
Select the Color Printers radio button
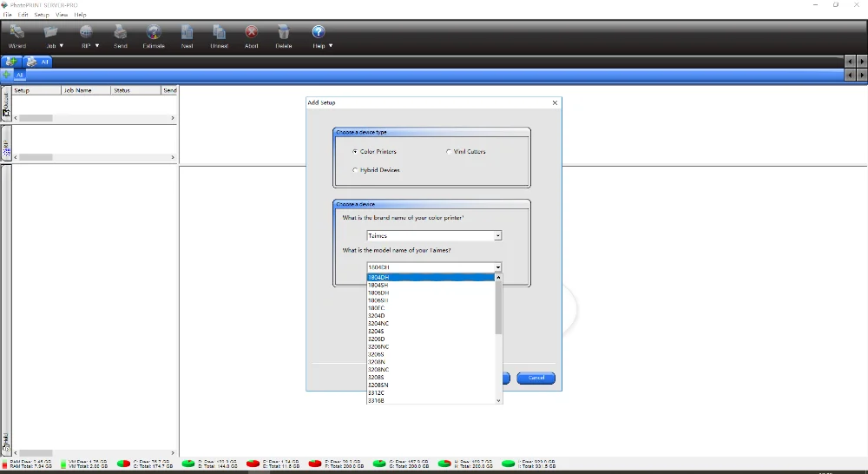coord(355,151)
